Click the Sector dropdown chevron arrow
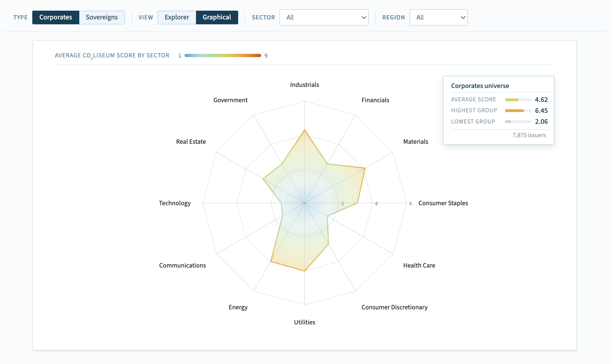612x364 pixels. 364,17
